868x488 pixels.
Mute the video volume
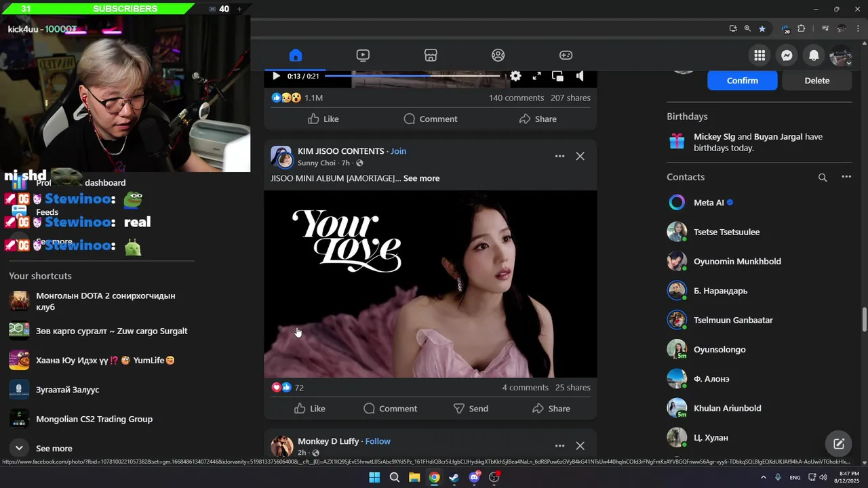[x=580, y=76]
